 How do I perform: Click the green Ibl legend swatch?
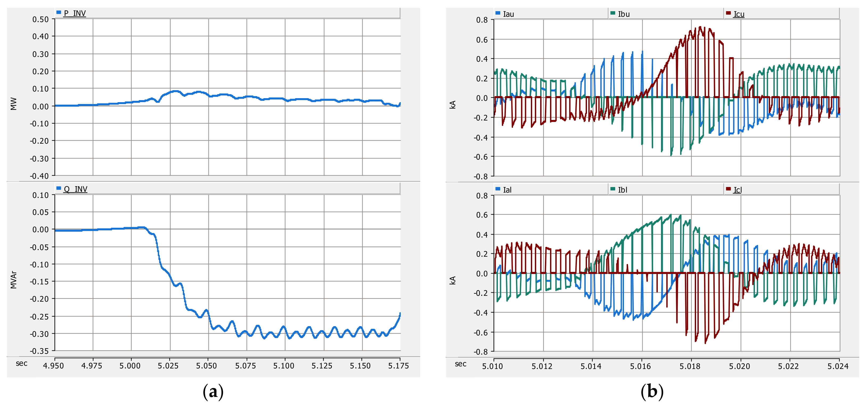click(613, 189)
